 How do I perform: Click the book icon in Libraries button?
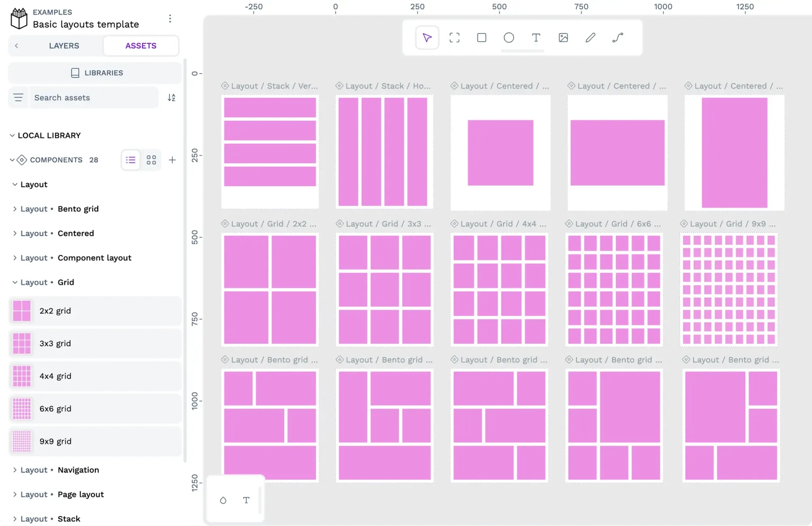coord(75,73)
